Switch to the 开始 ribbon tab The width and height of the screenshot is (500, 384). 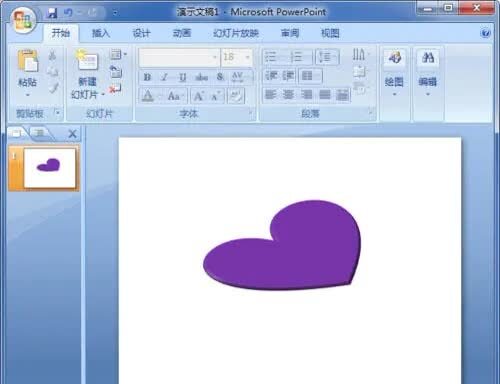(x=61, y=33)
